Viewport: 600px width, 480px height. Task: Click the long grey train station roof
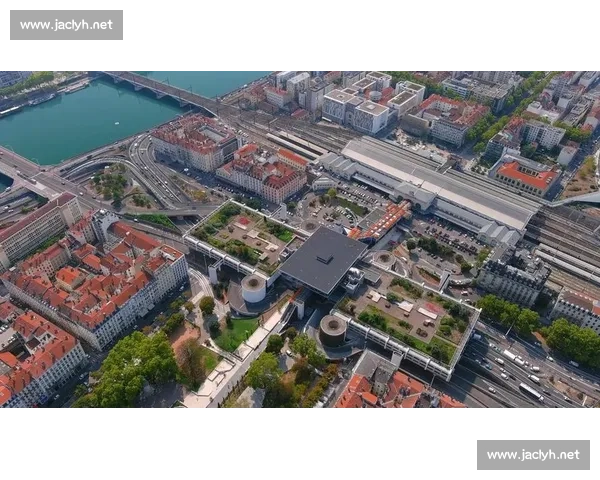pyautogui.click(x=436, y=182)
